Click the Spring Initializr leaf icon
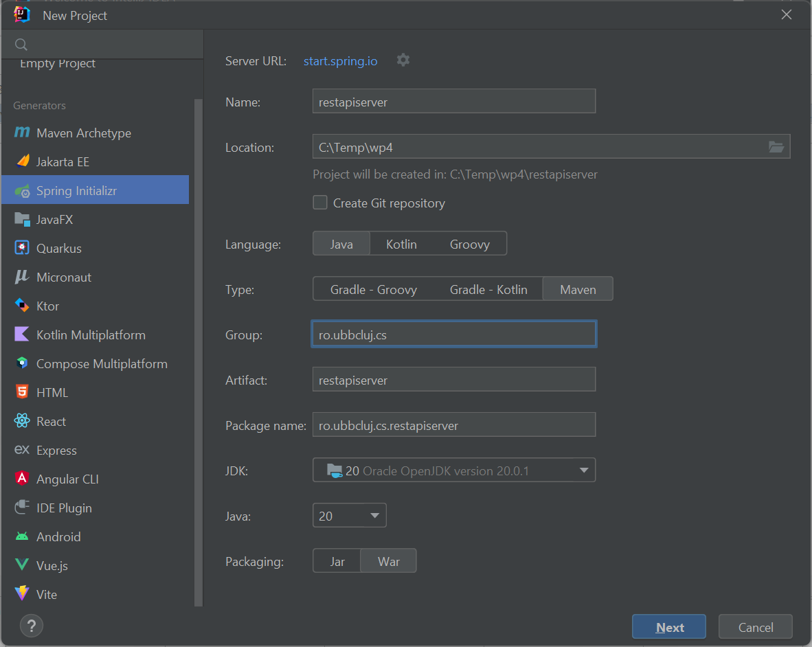The image size is (812, 647). click(x=22, y=191)
